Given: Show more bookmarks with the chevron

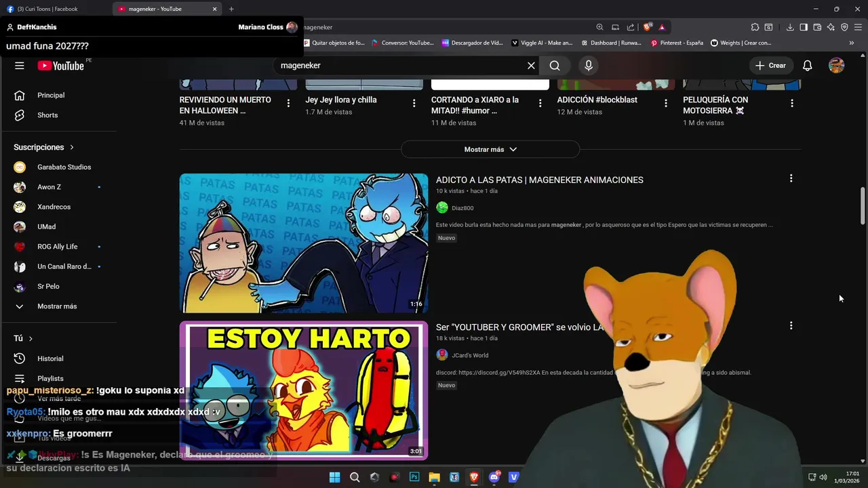Looking at the screenshot, I should click(x=852, y=43).
